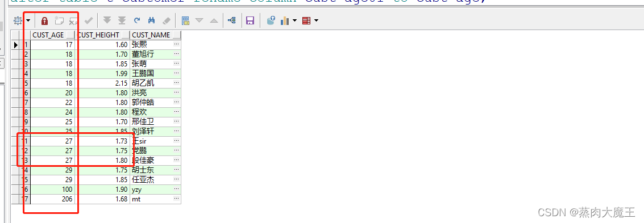The height and width of the screenshot is (223, 644).
Task: Click the previous record up-triangle icon
Action: pyautogui.click(x=214, y=20)
